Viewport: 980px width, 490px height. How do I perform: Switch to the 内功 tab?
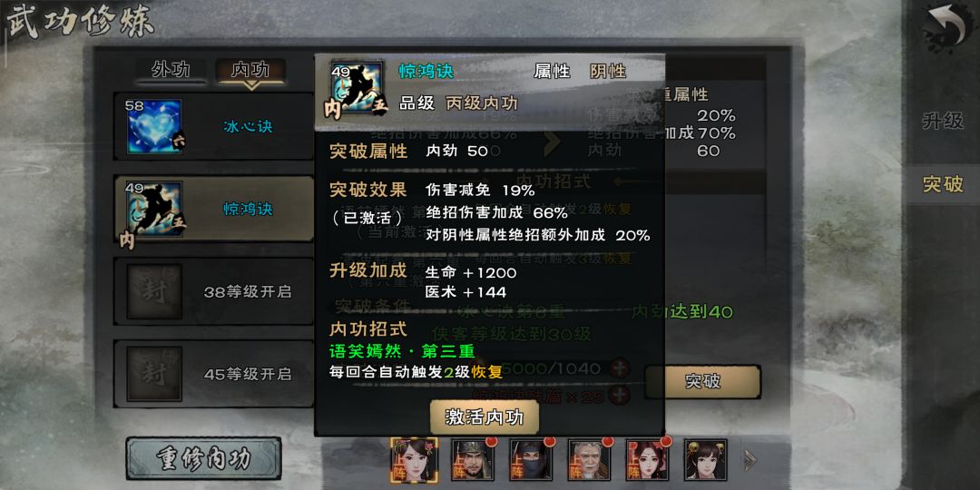pos(250,70)
